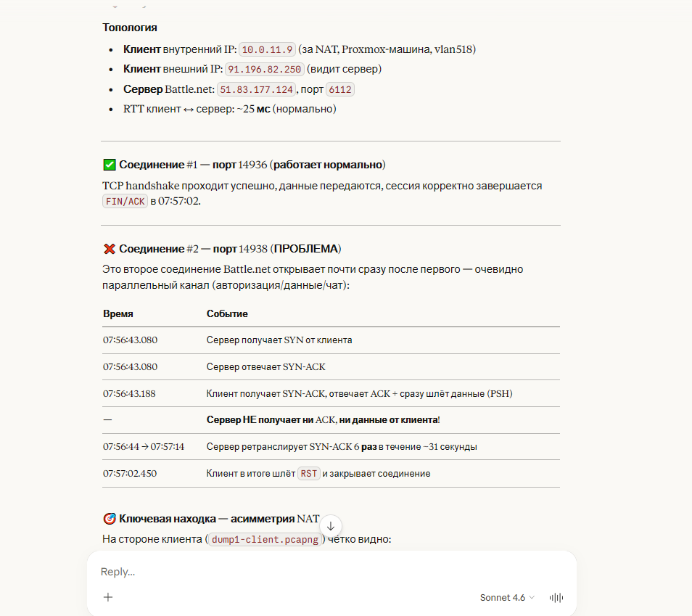Click the target emoji beside Ключевая находка

[110, 519]
